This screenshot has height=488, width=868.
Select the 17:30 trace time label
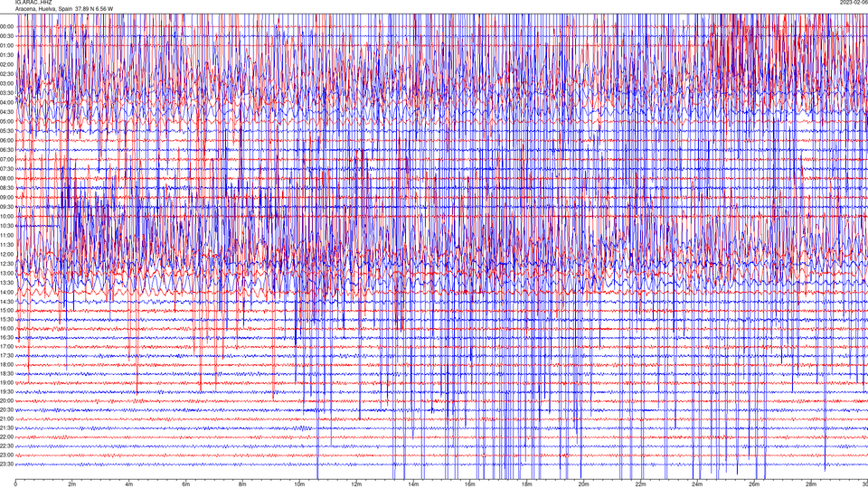[x=6, y=356]
